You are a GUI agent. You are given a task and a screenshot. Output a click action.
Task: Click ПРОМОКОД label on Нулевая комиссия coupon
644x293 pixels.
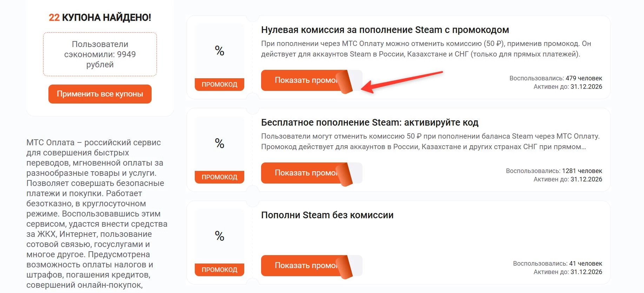point(219,85)
